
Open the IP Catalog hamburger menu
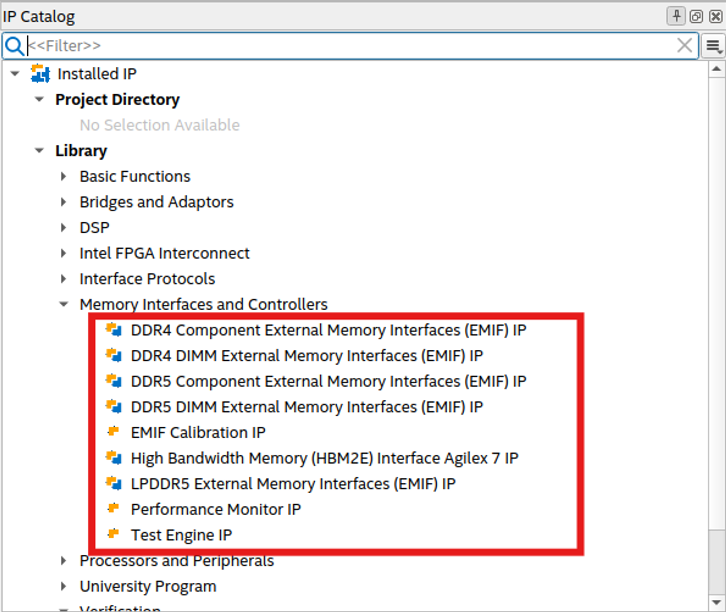coord(713,45)
